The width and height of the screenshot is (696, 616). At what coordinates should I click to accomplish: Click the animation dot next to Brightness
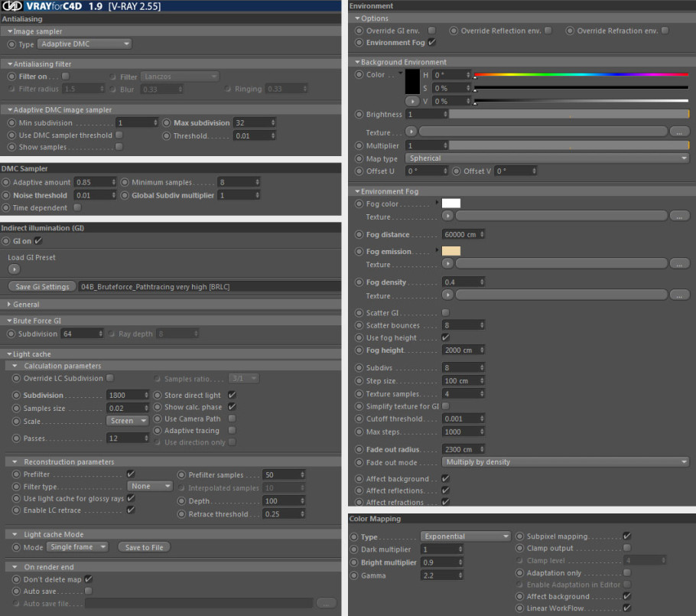(359, 115)
